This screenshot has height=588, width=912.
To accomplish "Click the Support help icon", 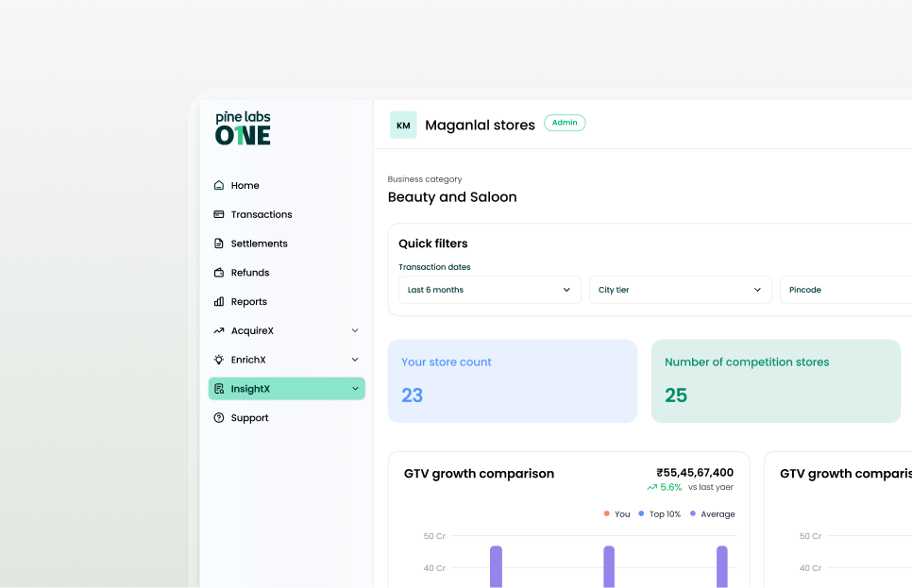I will click(x=219, y=417).
